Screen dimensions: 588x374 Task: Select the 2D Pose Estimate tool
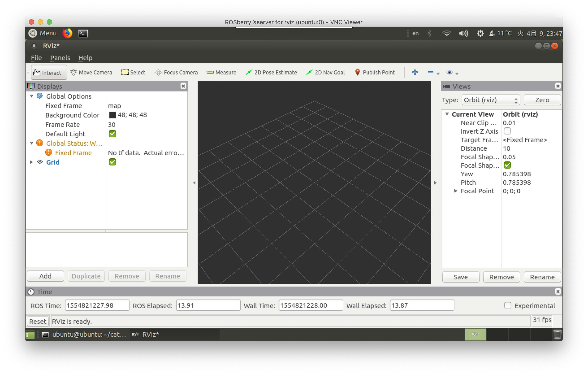pyautogui.click(x=271, y=72)
